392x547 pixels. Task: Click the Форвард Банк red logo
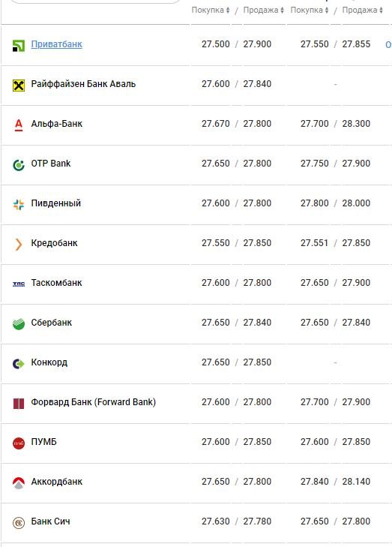[19, 403]
